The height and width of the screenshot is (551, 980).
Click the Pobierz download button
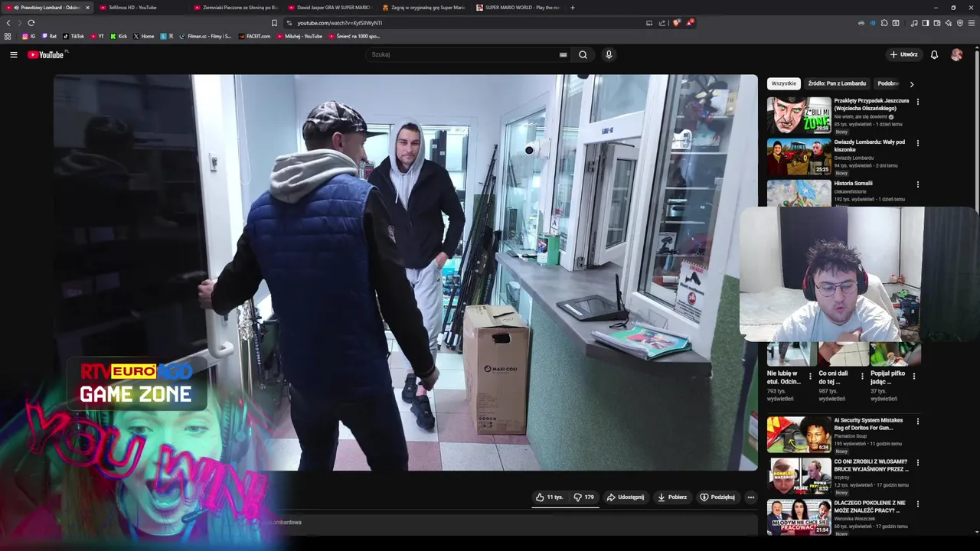tap(672, 497)
